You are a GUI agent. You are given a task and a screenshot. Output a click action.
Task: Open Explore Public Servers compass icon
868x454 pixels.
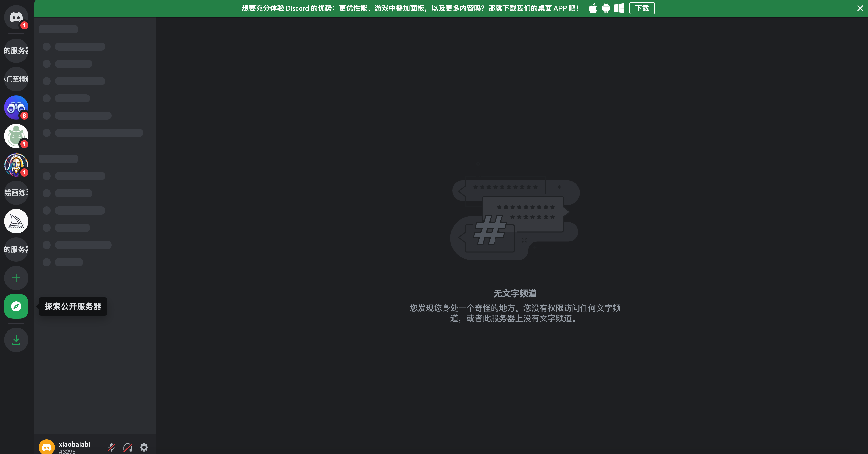pos(16,306)
